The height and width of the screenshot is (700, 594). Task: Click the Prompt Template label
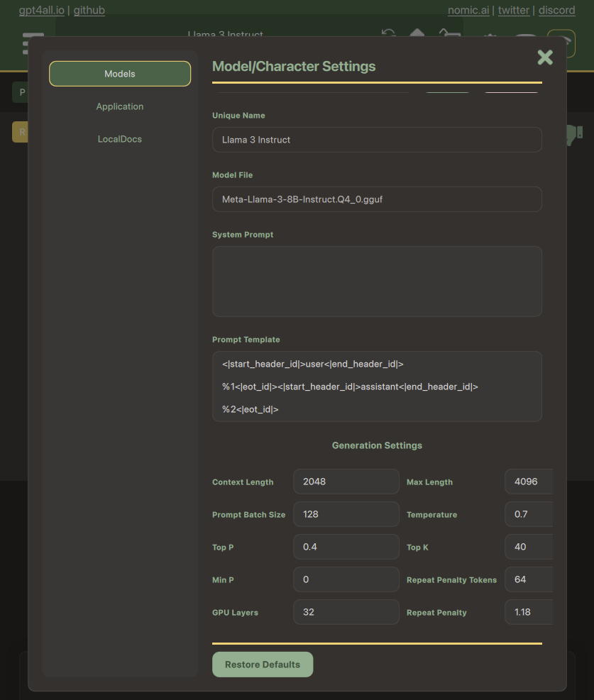click(x=246, y=339)
